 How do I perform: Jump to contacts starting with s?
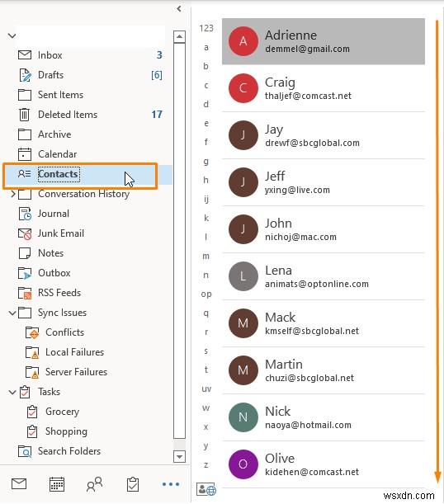pyautogui.click(x=205, y=351)
